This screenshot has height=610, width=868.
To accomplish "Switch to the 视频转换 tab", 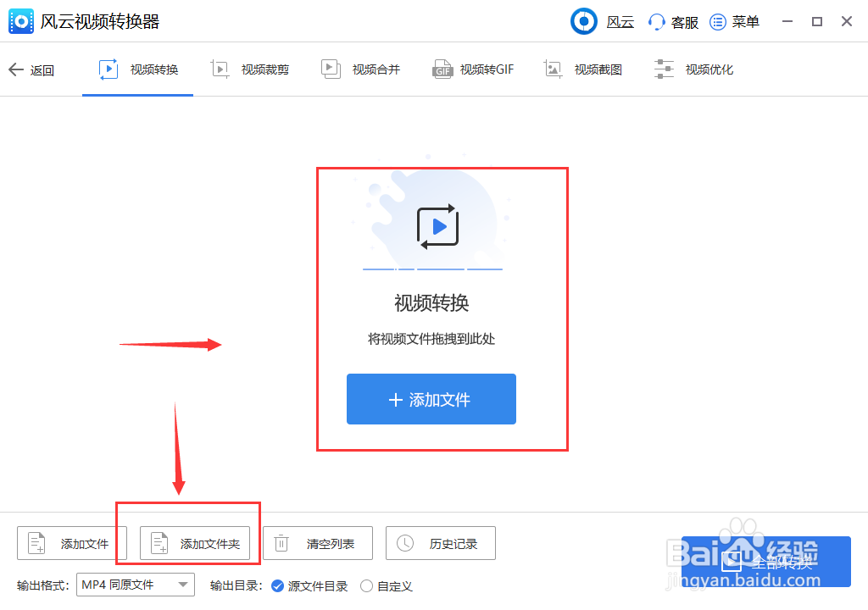I will tap(138, 69).
